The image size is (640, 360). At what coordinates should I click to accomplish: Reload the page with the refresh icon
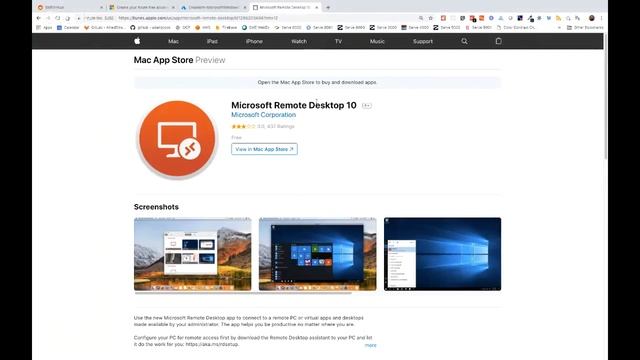point(58,18)
